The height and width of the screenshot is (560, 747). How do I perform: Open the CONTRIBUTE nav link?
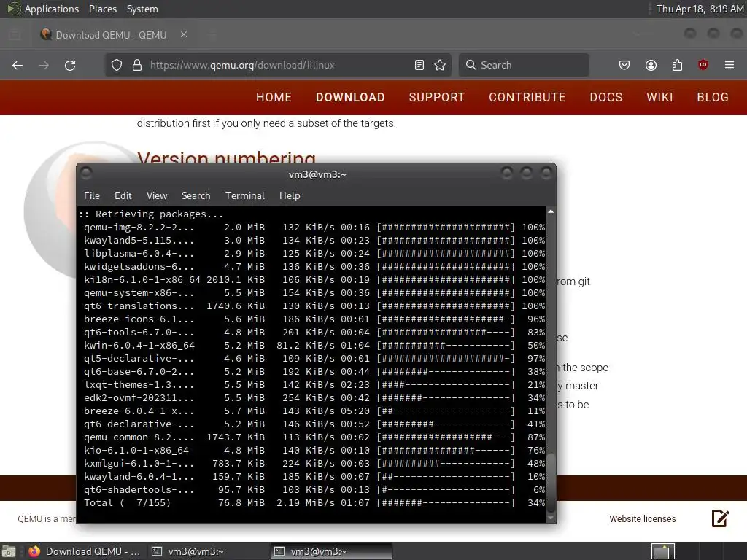(x=527, y=97)
